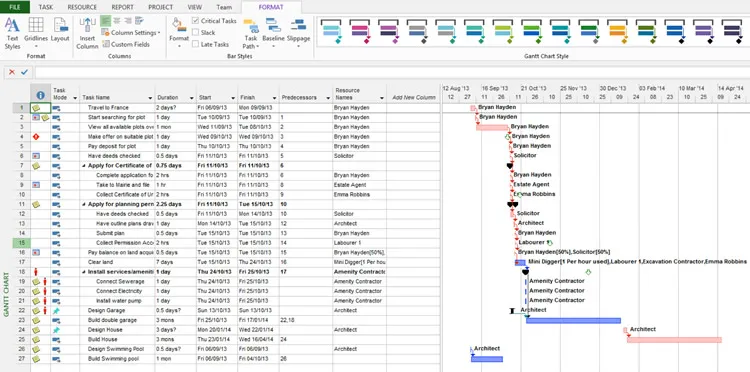Screen dimensions: 750x372
Task: Click the note icon in row 1
Action: [x=36, y=108]
